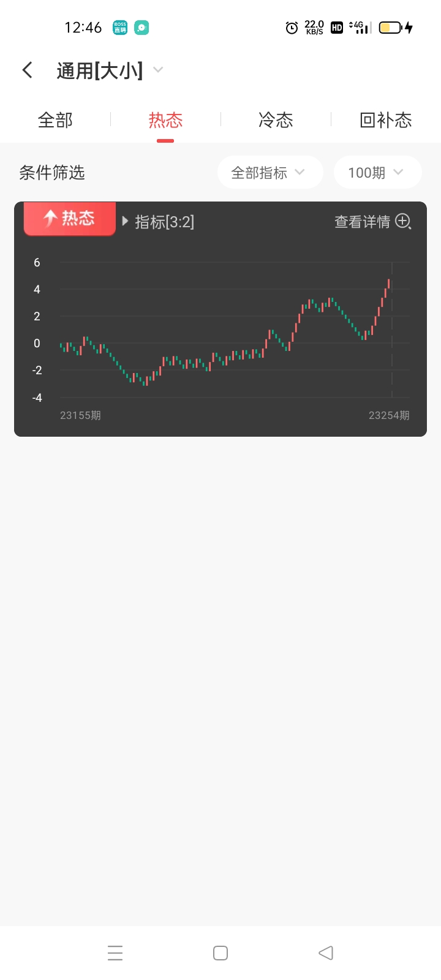Click the 23254期 end label
This screenshot has width=441, height=980.
tap(389, 415)
